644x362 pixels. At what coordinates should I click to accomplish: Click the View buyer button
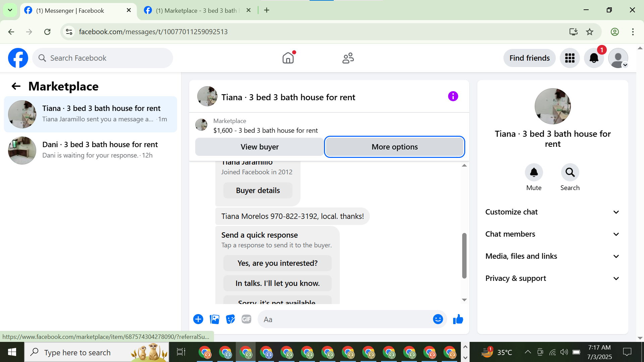tap(260, 147)
